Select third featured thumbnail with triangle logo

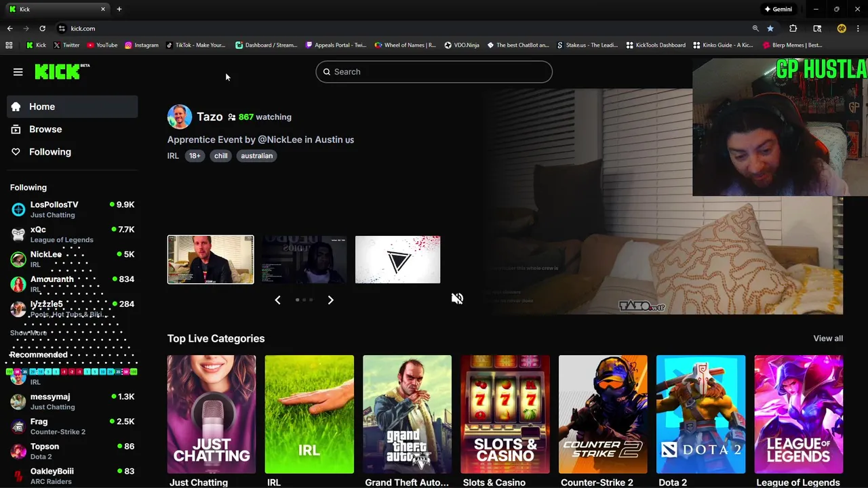pyautogui.click(x=397, y=260)
